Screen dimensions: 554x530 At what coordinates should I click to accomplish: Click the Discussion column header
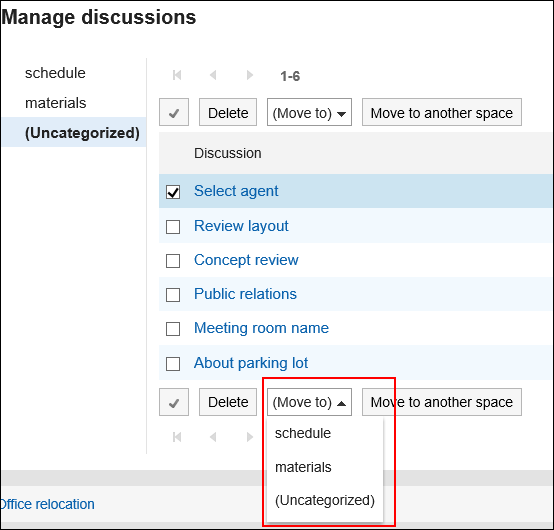tap(228, 153)
